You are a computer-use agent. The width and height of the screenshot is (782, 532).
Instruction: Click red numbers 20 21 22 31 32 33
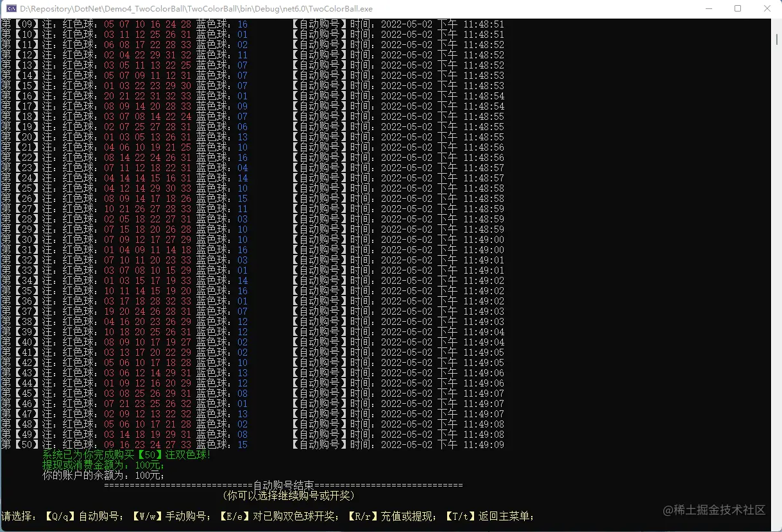click(148, 96)
